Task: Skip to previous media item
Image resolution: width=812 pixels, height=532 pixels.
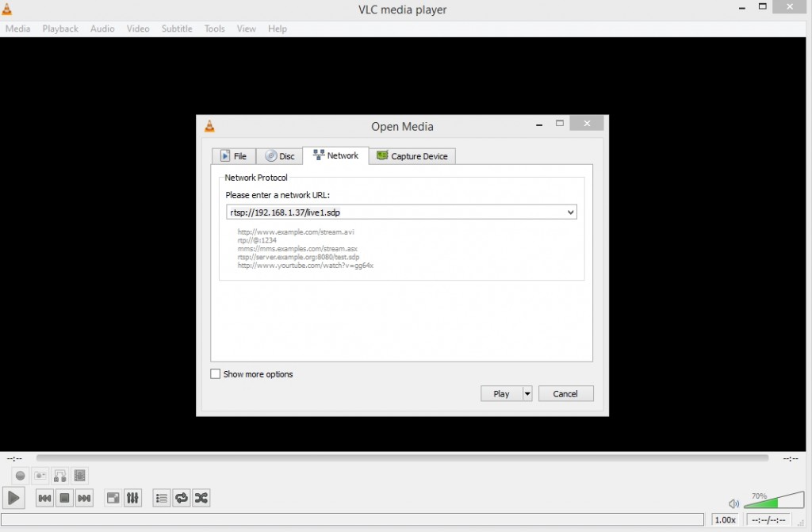Action: click(44, 498)
